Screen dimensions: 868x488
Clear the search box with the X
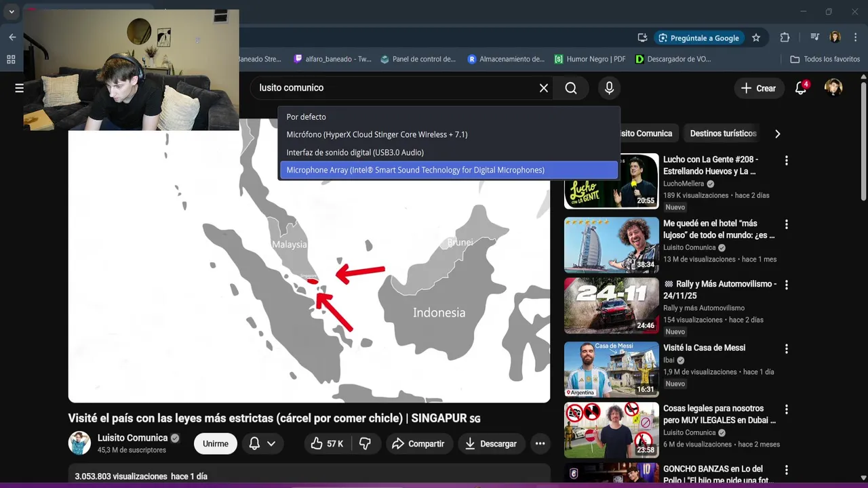[544, 88]
